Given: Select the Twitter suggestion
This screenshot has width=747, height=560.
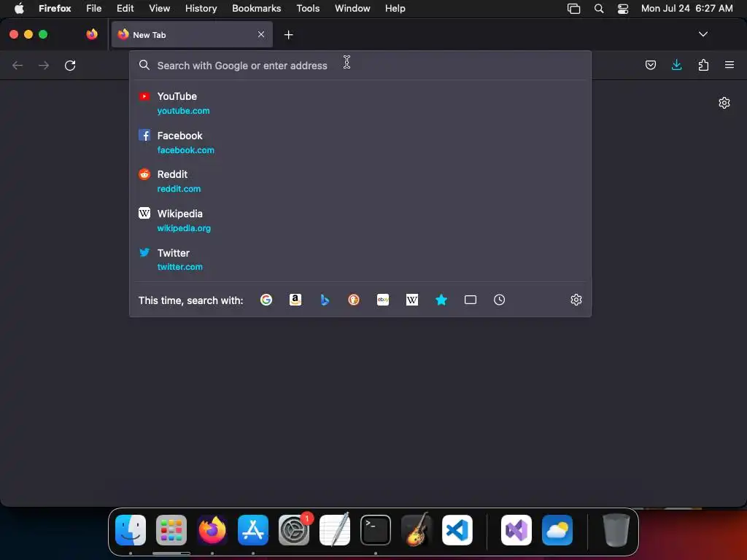Looking at the screenshot, I should [360, 260].
